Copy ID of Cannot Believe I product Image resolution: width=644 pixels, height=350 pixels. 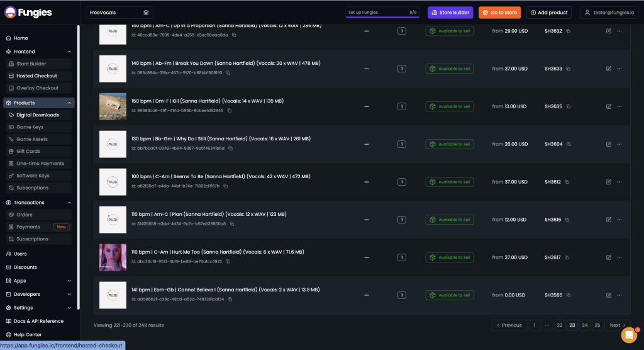(x=230, y=300)
